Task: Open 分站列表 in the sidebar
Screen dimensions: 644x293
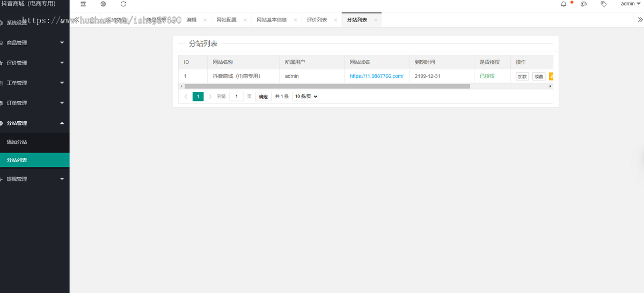Action: point(35,160)
